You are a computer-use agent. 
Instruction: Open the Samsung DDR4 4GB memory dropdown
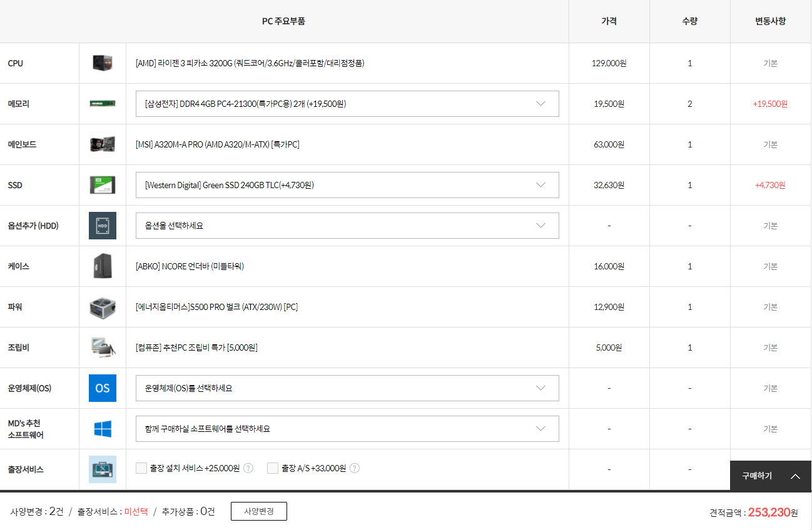click(x=347, y=104)
